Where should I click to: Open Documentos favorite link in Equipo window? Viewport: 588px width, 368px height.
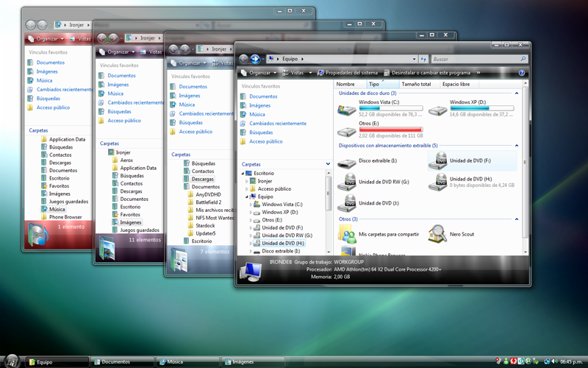coord(263,96)
